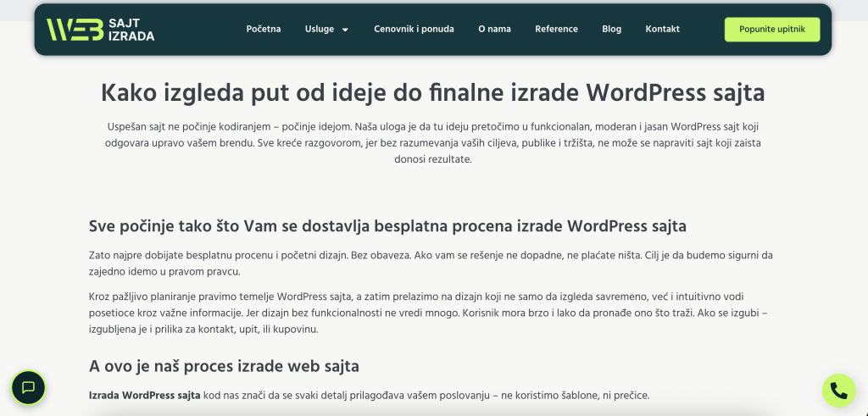Click paragraph starting 'Uspešan sajt ne počinje'
Image resolution: width=868 pixels, height=416 pixels.
point(433,142)
